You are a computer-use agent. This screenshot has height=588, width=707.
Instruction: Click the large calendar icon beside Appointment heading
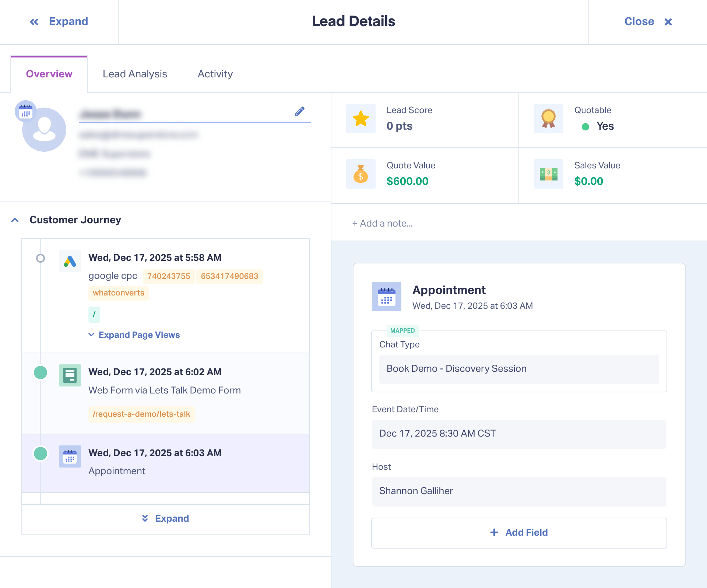386,297
